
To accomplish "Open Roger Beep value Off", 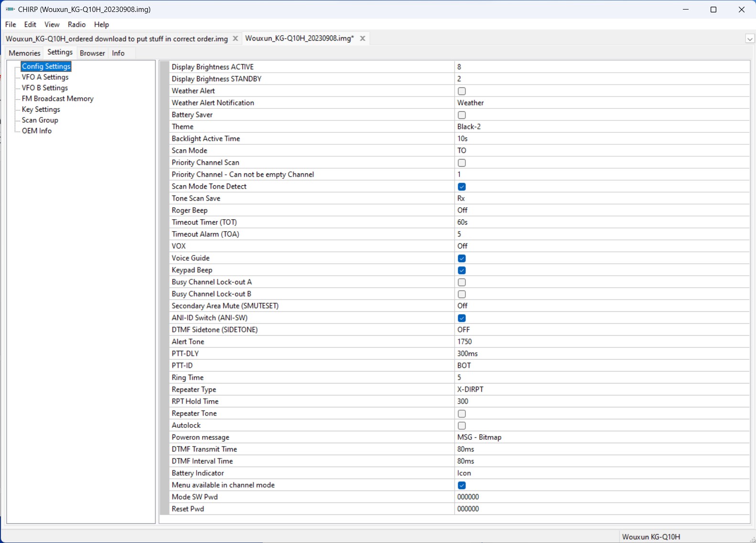I will tap(602, 210).
